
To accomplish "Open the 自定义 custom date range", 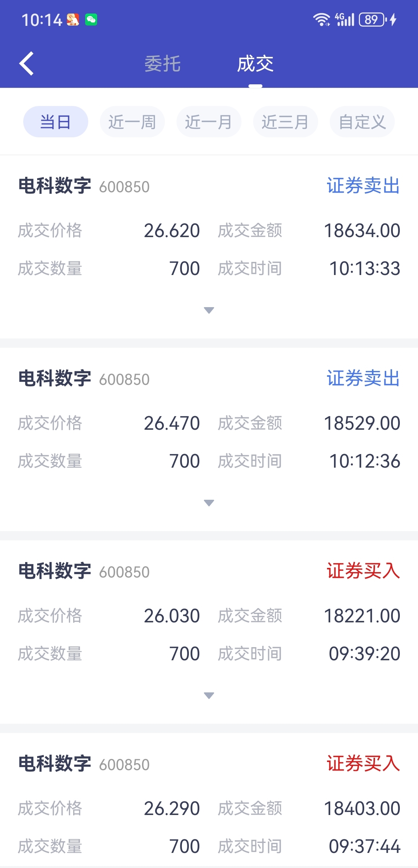I will pyautogui.click(x=362, y=122).
